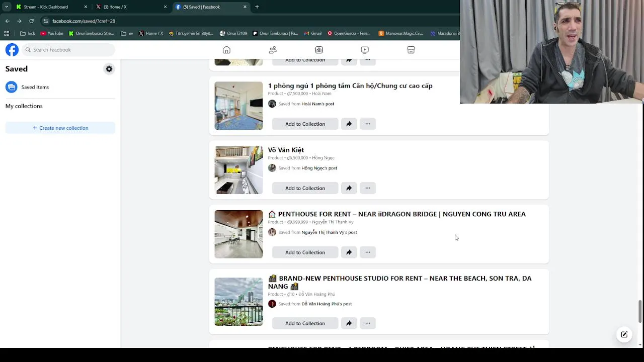Add Hoài Nam apartment to Collection
Viewport: 644px width, 362px height.
(x=305, y=124)
